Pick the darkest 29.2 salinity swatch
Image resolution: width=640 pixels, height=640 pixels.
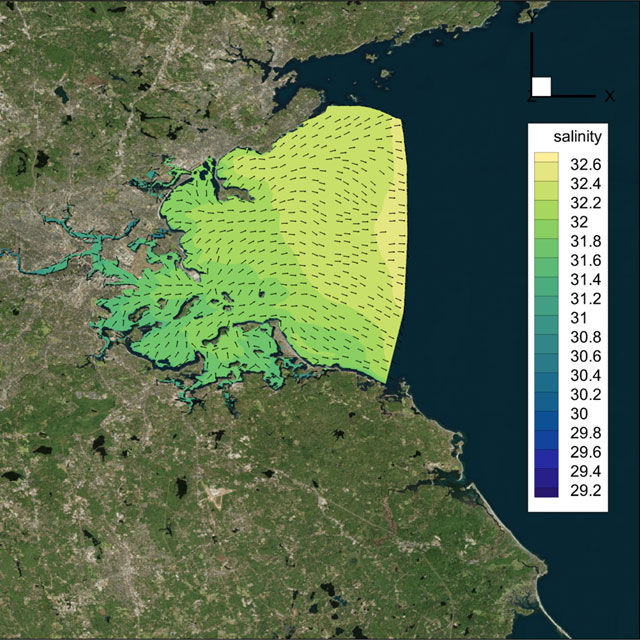point(548,489)
